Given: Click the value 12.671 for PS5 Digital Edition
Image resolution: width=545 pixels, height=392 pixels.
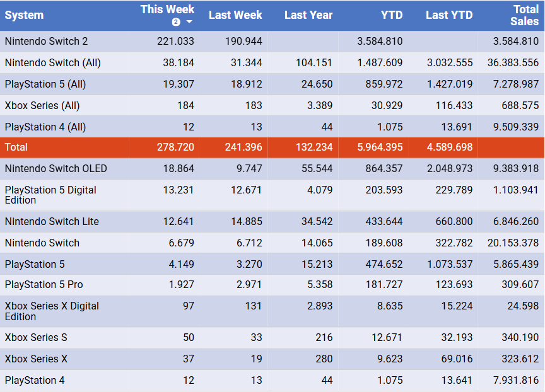Looking at the screenshot, I should 246,190.
